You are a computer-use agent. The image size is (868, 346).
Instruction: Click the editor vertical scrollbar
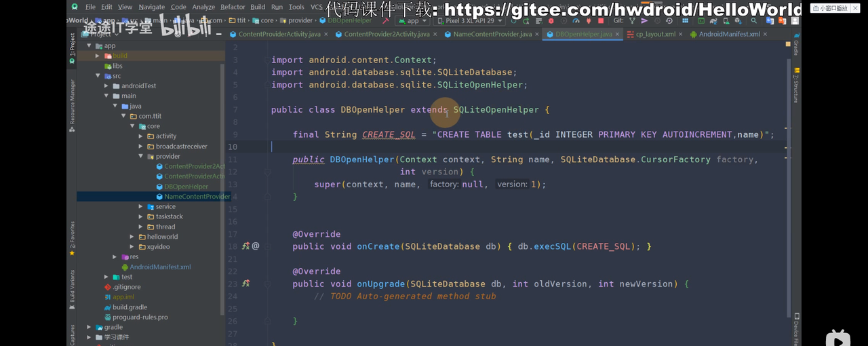point(788,187)
